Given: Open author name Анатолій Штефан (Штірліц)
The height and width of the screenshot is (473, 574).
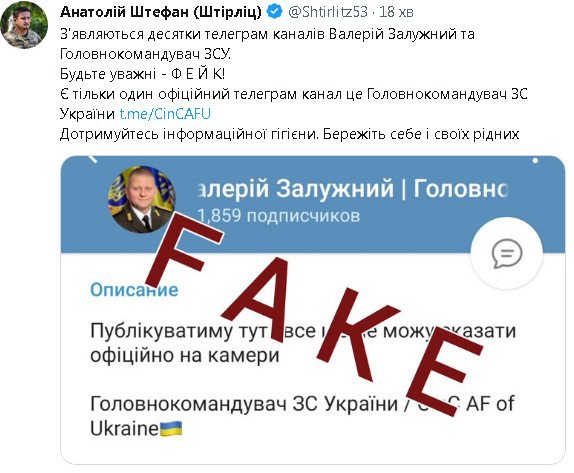Looking at the screenshot, I should (161, 12).
